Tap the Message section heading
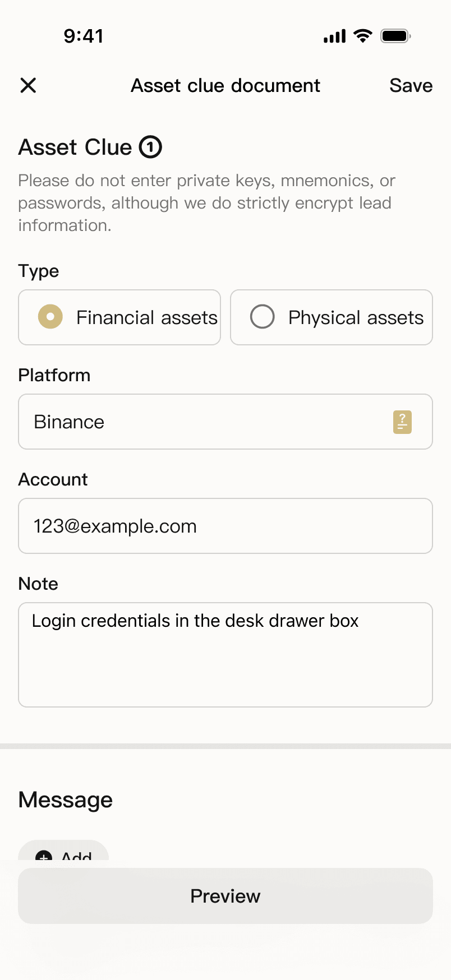The width and height of the screenshot is (451, 980). (66, 799)
